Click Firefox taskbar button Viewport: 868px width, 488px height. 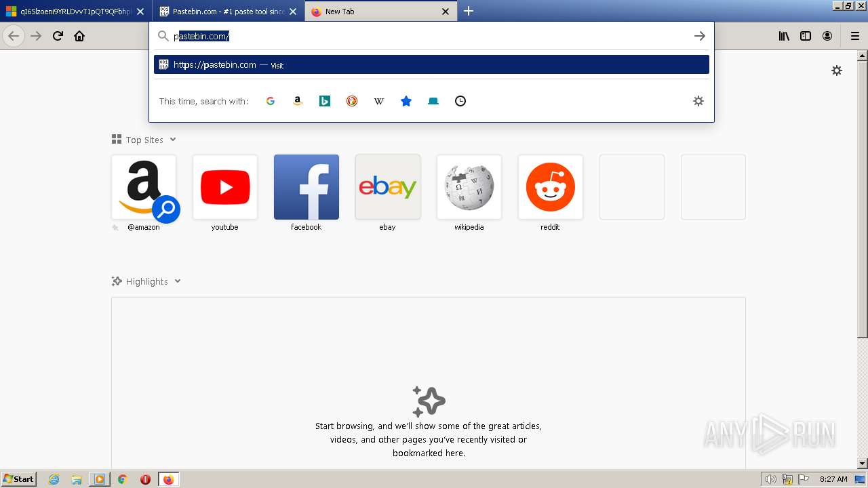pos(168,479)
